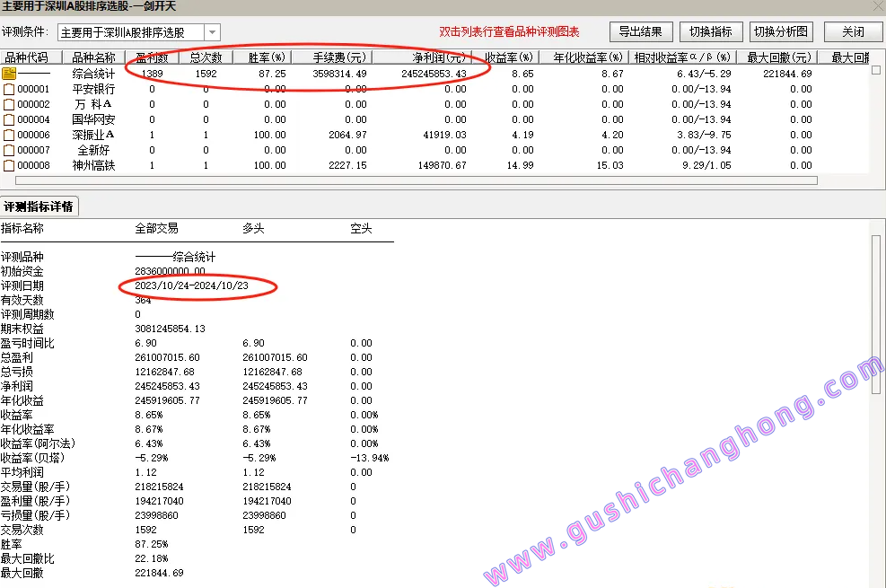Click the icon beside stock code 000001
The width and height of the screenshot is (886, 588).
tap(9, 89)
